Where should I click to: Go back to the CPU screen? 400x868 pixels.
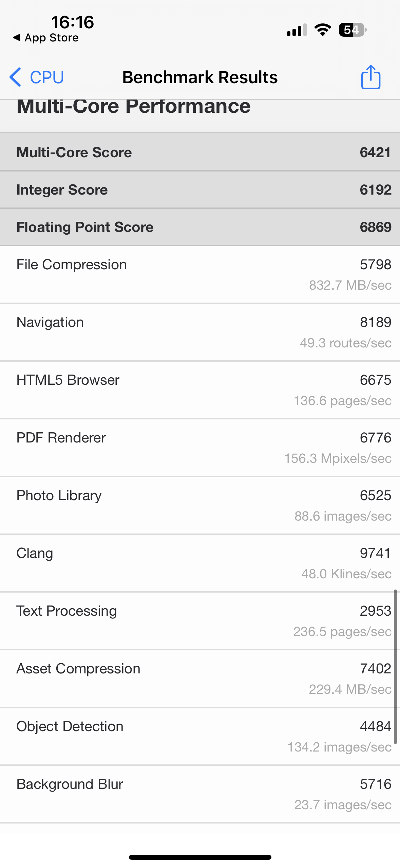[37, 77]
